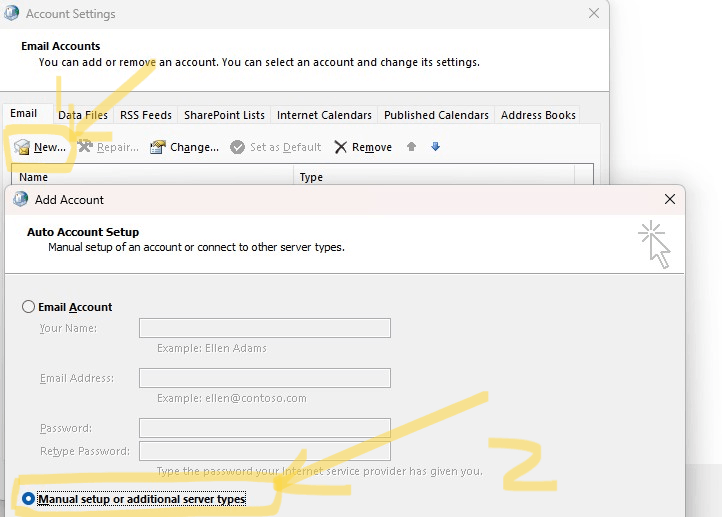Image resolution: width=722 pixels, height=517 pixels.
Task: Sort accounts by the Name column header
Action: 152,177
